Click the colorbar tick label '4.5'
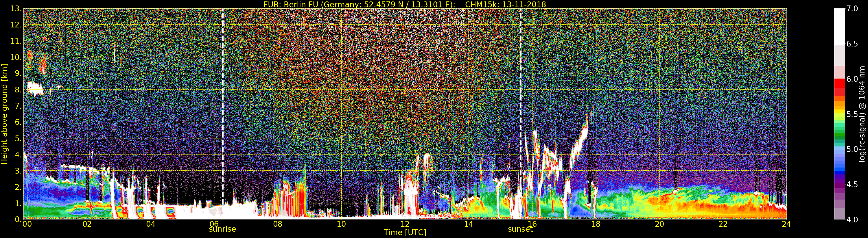868x238 pixels. pos(852,185)
